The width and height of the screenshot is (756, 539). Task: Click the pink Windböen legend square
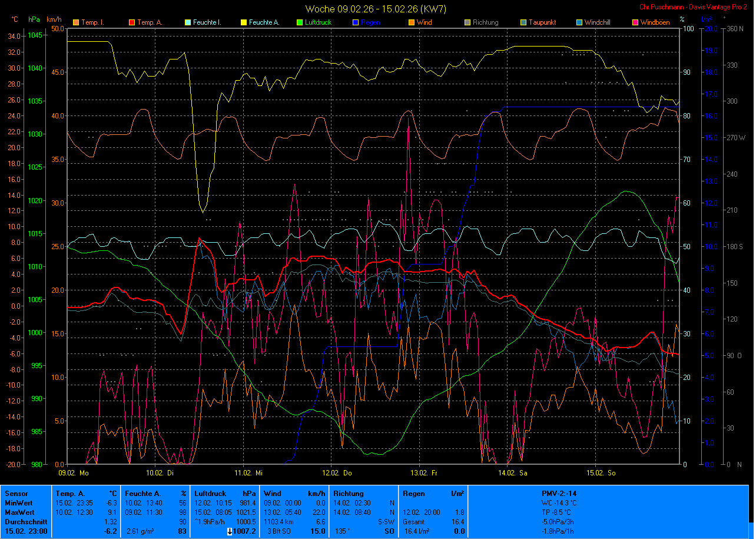click(x=635, y=22)
